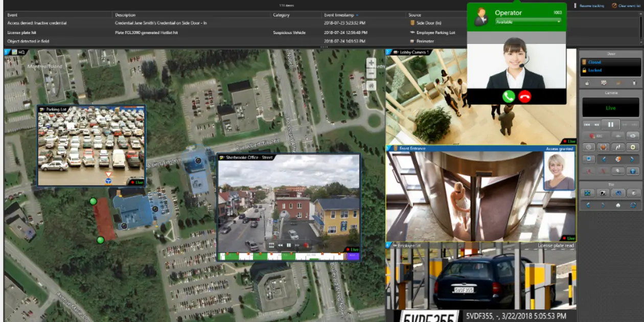Click blue square icon in Camera widget
Image resolution: width=644 pixels, height=322 pixels.
589,159
